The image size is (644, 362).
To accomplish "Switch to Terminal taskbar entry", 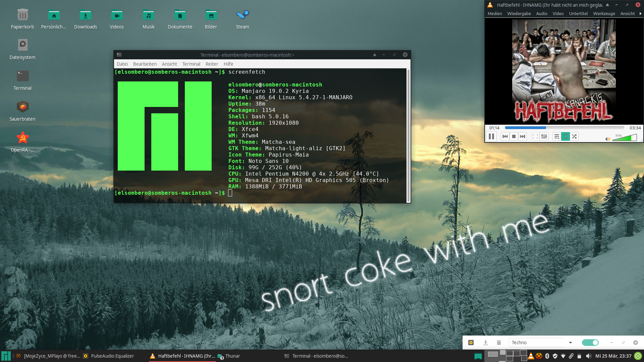I will tap(316, 356).
